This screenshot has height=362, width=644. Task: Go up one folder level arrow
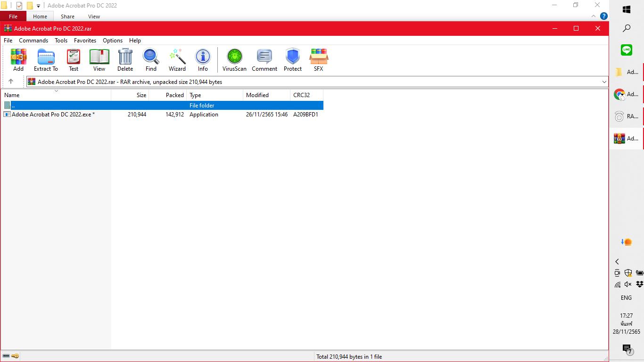click(11, 82)
